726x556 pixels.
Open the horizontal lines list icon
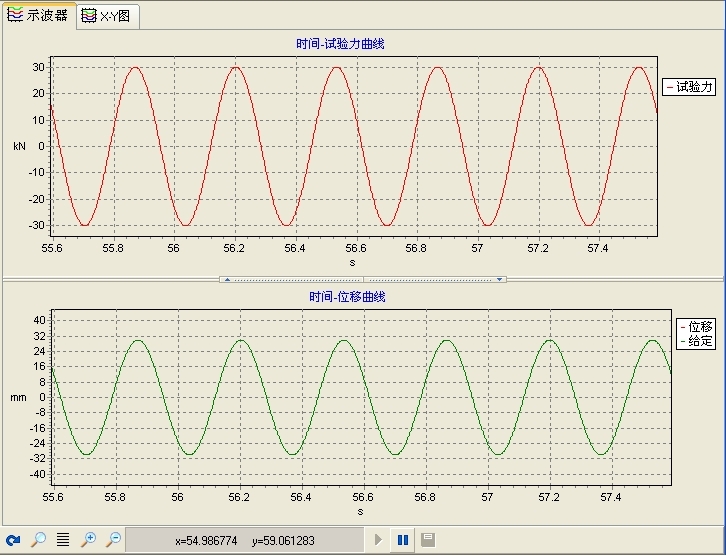pyautogui.click(x=63, y=540)
